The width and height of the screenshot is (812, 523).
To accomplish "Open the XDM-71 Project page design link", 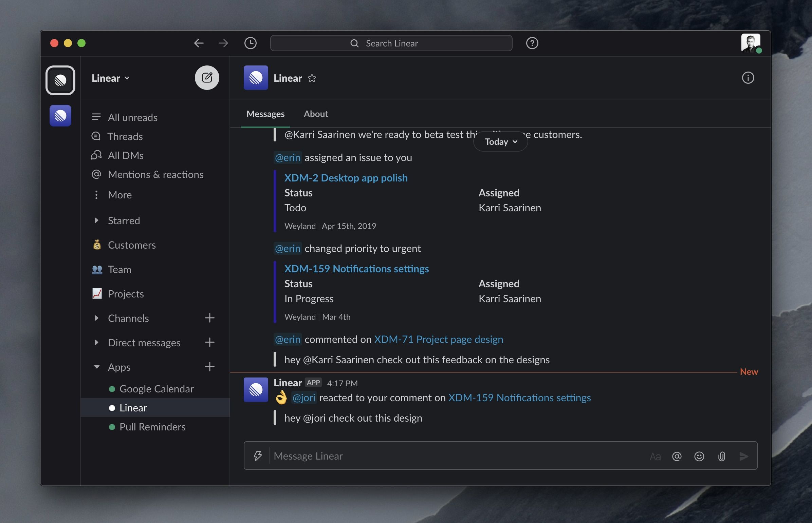I will (x=438, y=339).
